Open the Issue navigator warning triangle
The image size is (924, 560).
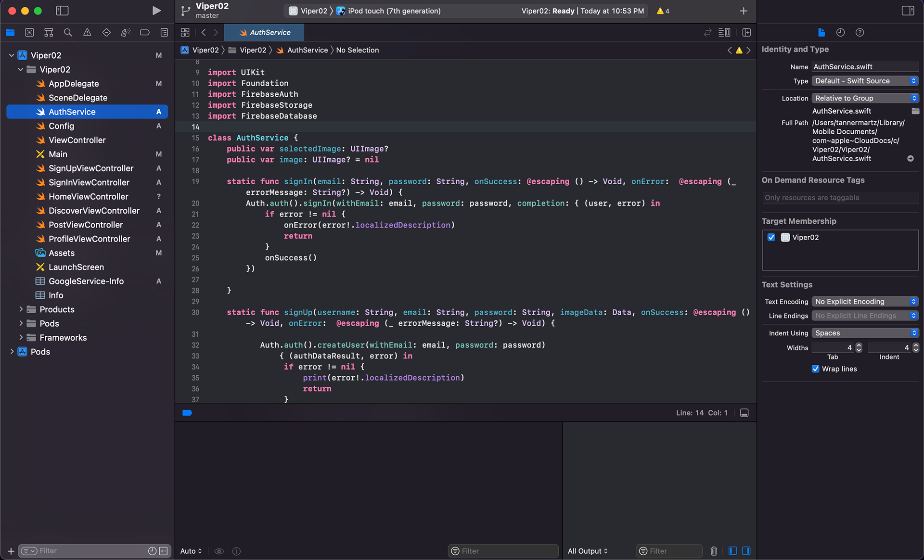tap(87, 32)
